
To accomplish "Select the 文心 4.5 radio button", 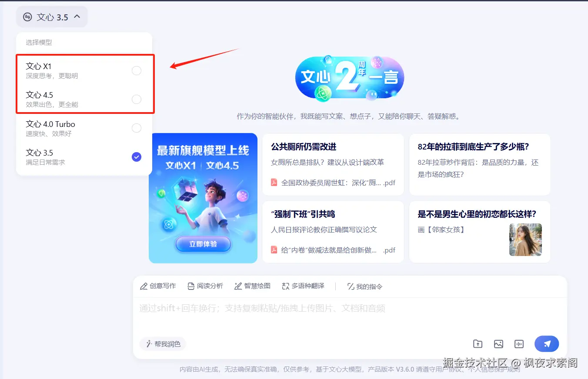I will [x=137, y=100].
